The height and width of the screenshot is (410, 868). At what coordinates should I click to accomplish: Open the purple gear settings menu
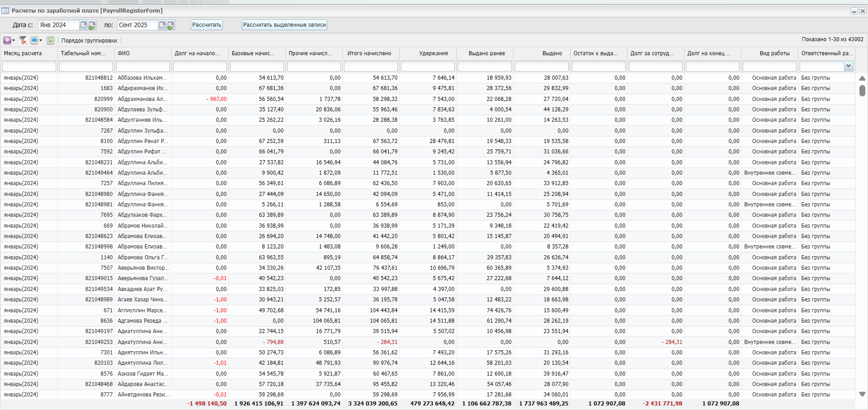click(7, 40)
